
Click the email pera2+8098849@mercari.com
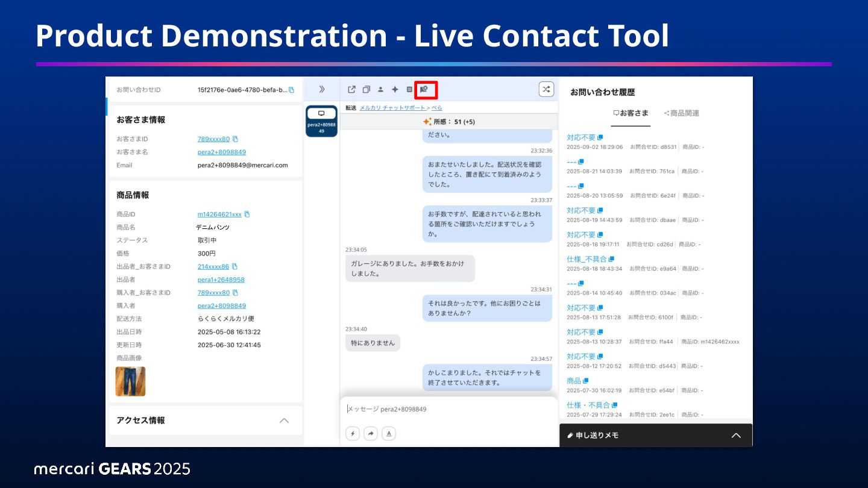243,165
